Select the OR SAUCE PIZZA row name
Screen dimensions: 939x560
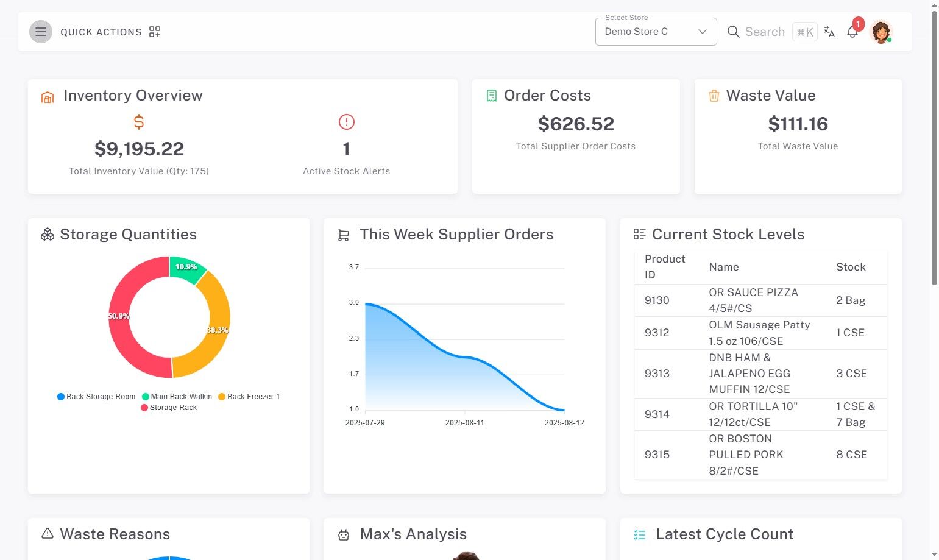point(753,300)
